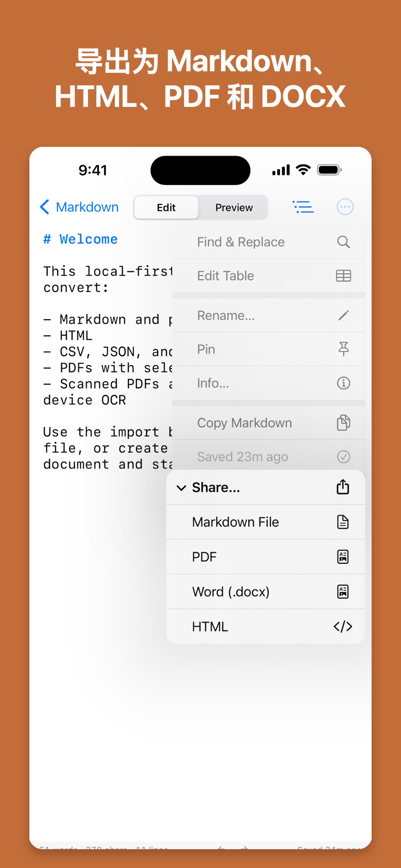Viewport: 401px width, 868px height.
Task: Click the line starting '- PDFs with'
Action: (x=108, y=368)
